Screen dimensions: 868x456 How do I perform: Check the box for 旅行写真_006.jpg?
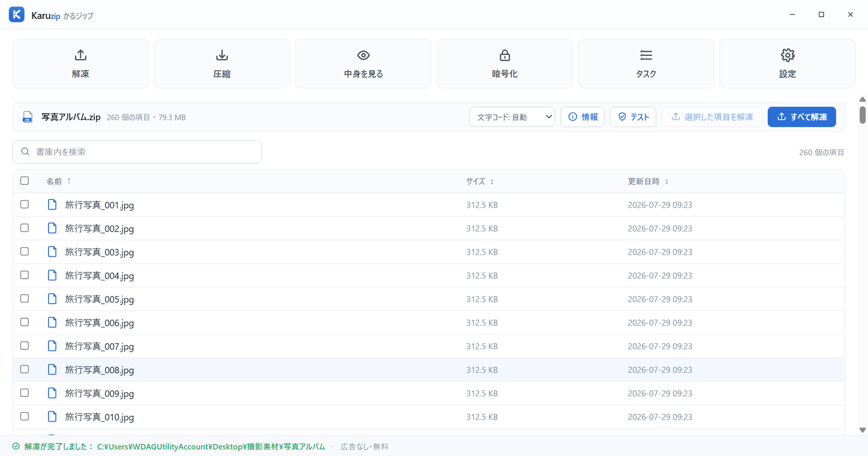[24, 322]
